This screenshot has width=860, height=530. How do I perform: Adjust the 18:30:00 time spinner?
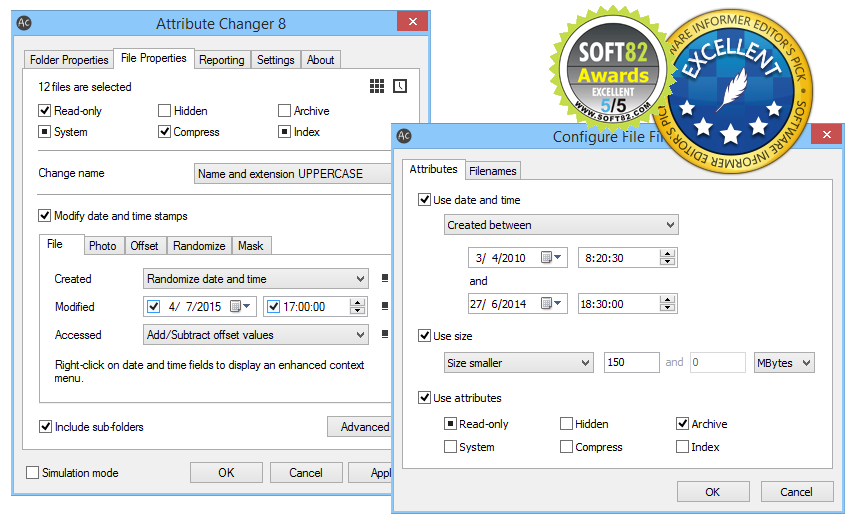(x=667, y=303)
